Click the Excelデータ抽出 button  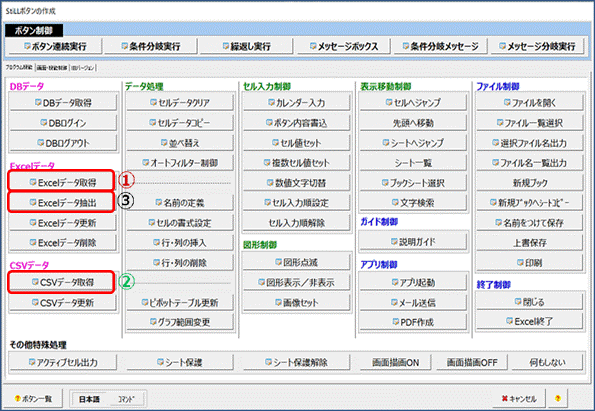coord(62,203)
